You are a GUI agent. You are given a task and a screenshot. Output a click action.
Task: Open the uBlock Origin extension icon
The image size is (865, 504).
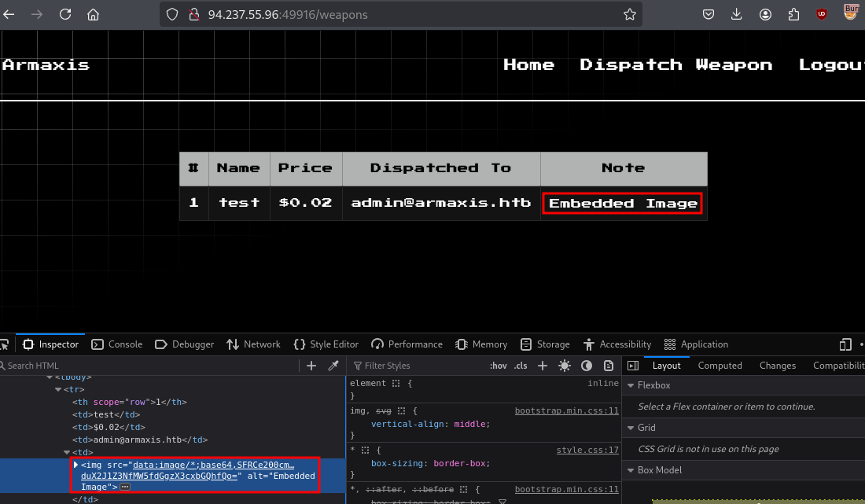[x=822, y=14]
